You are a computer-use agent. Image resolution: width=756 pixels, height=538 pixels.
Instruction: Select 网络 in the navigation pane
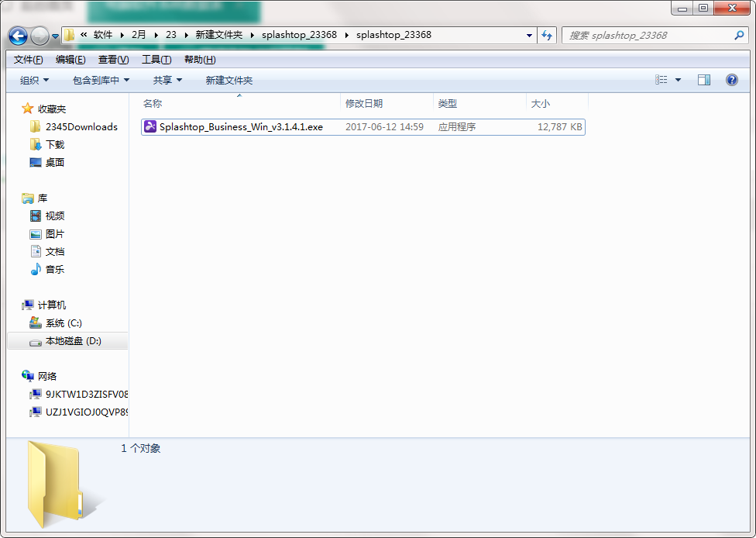[x=47, y=376]
